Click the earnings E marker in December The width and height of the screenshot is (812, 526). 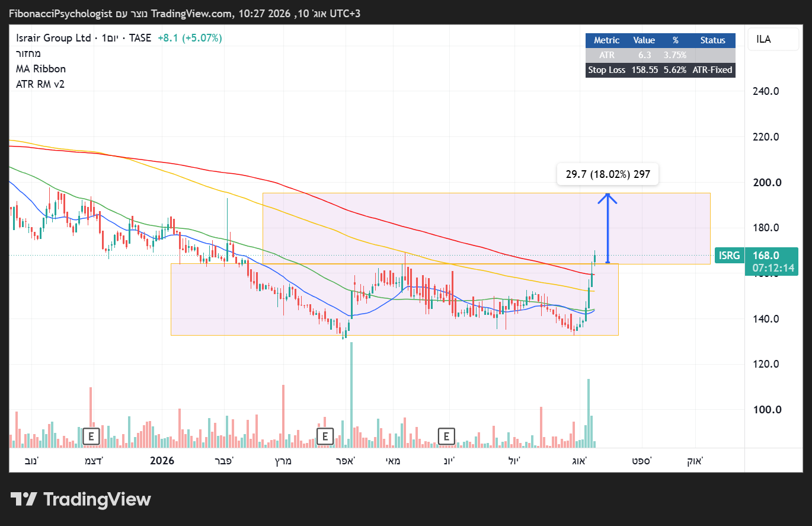[91, 436]
